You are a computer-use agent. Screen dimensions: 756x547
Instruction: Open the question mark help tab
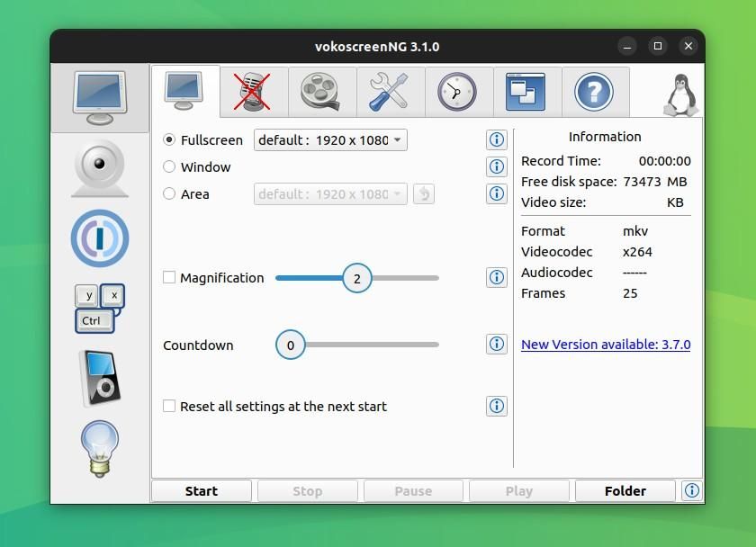(596, 92)
